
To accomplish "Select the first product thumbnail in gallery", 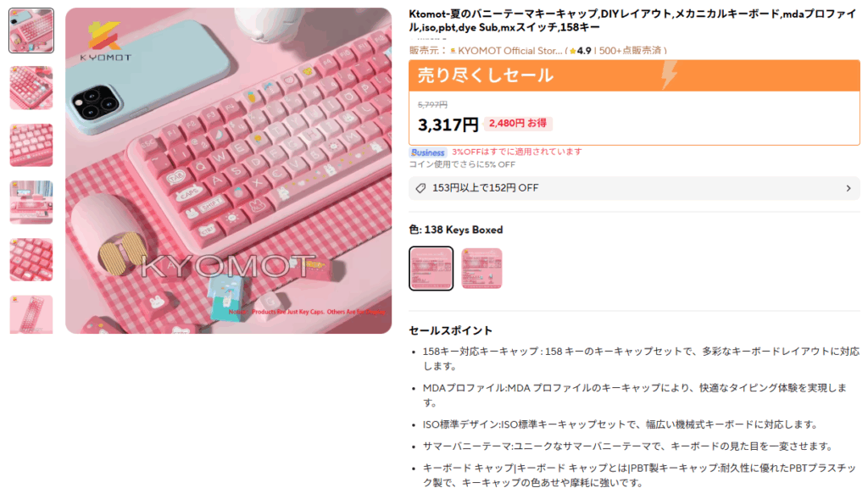I will [x=31, y=30].
